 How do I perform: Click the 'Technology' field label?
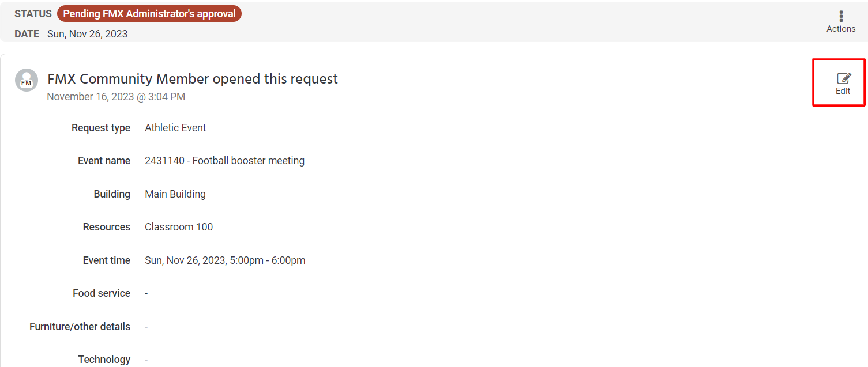[x=104, y=359]
